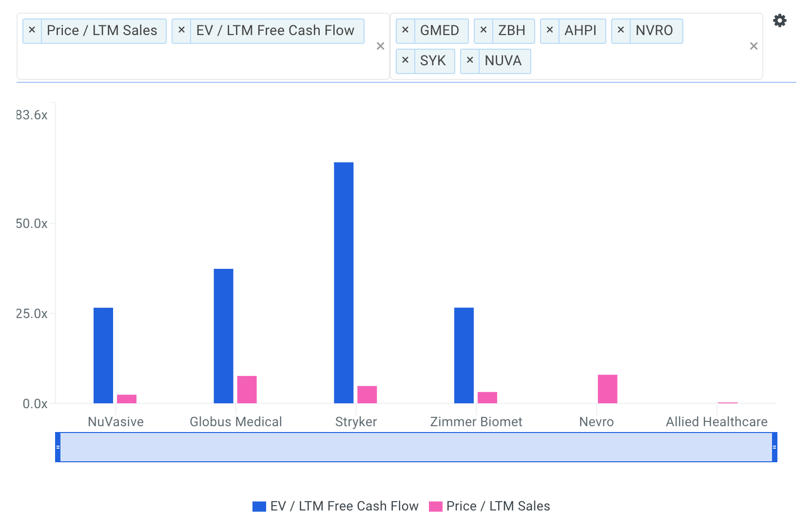
Task: Click the Nevro axis label
Action: [x=597, y=422]
